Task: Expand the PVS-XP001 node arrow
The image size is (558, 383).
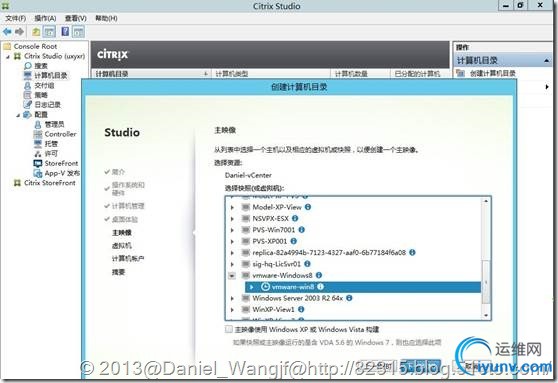Action: click(232, 241)
